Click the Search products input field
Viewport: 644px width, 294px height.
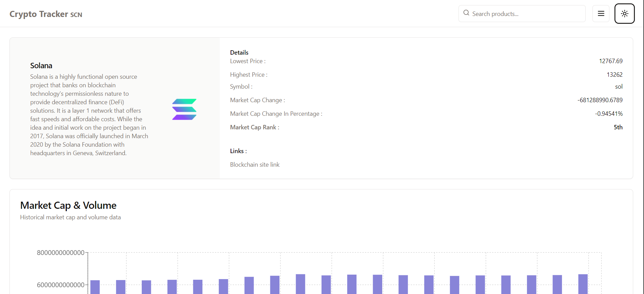pyautogui.click(x=522, y=14)
